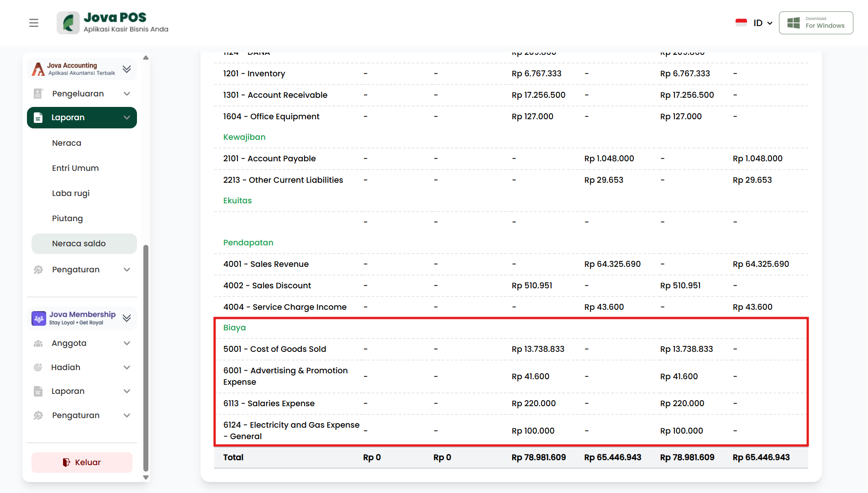Collapse the active Laporan menu

(x=127, y=117)
